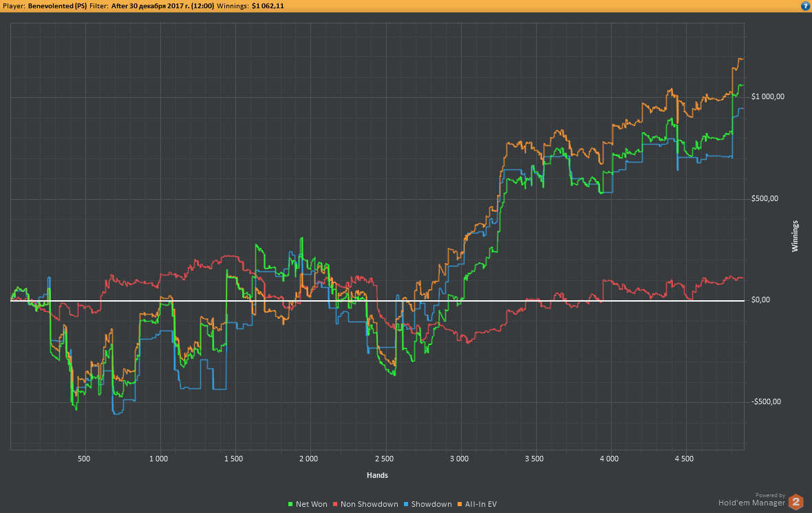Image resolution: width=812 pixels, height=513 pixels.
Task: Open the blue help question mark icon
Action: (804, 6)
